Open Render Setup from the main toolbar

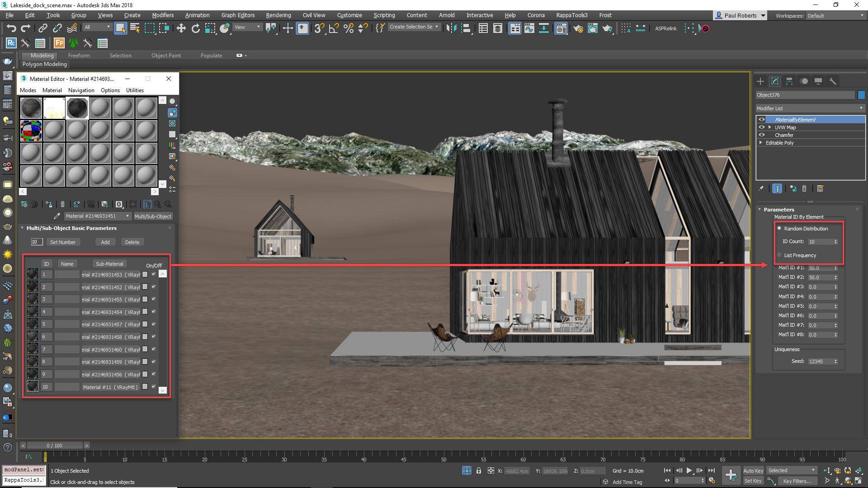tap(578, 28)
